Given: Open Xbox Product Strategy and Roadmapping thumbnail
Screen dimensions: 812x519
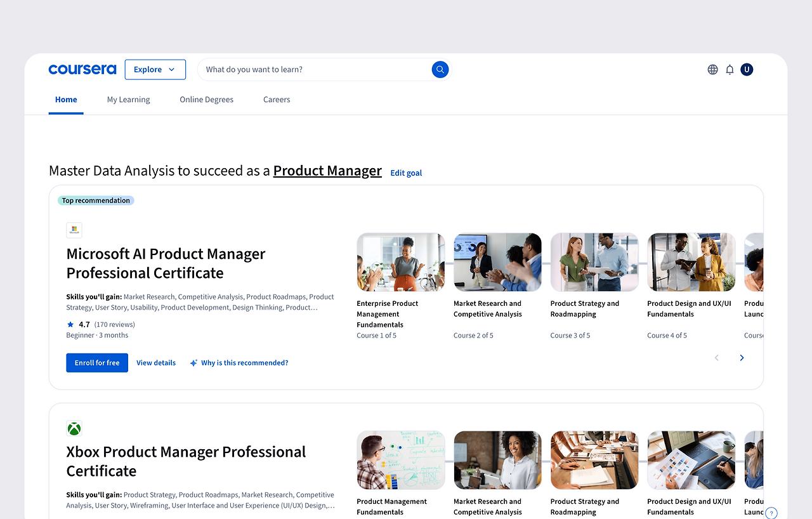Looking at the screenshot, I should coord(594,460).
